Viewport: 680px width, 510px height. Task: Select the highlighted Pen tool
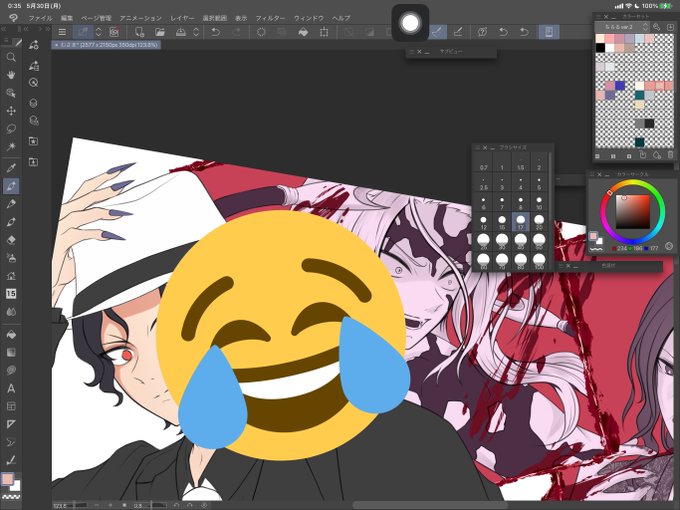pos(11,186)
